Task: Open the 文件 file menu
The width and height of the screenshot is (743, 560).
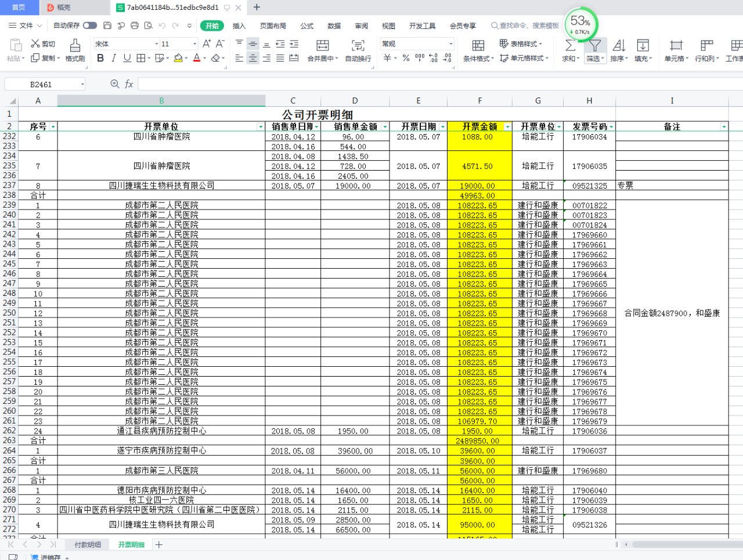Action: (x=25, y=26)
